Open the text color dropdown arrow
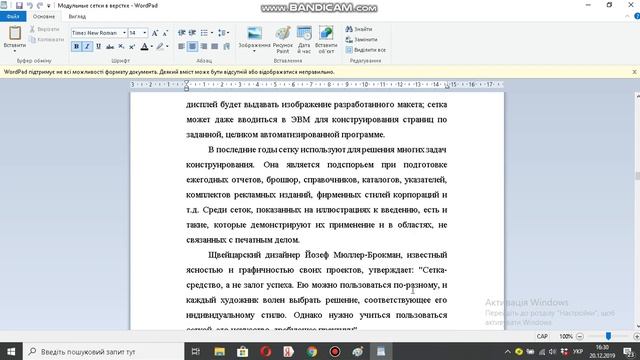 (151, 47)
